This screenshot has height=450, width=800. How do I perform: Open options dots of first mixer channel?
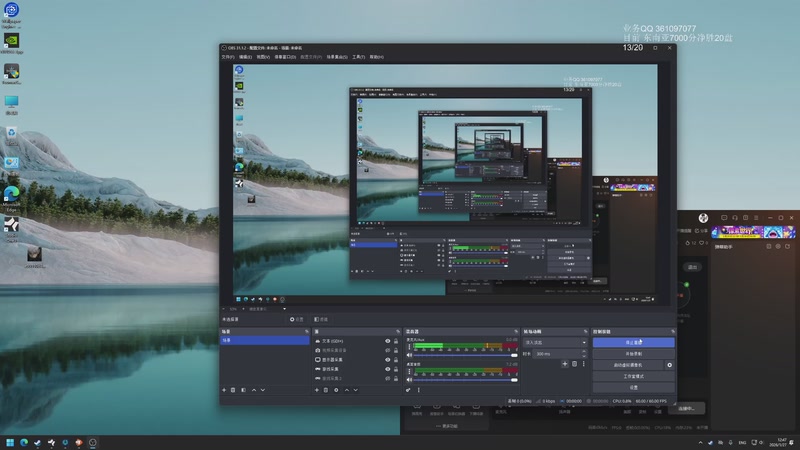[409, 347]
